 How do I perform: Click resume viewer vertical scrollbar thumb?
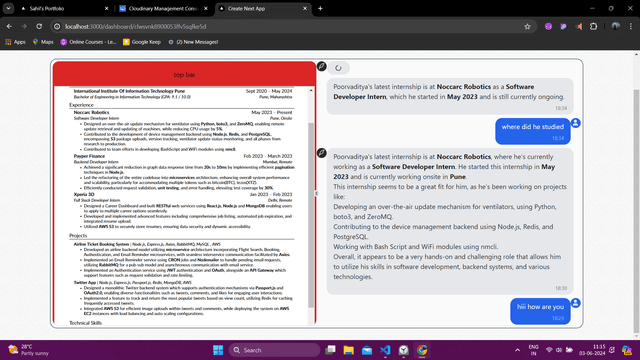[x=311, y=214]
